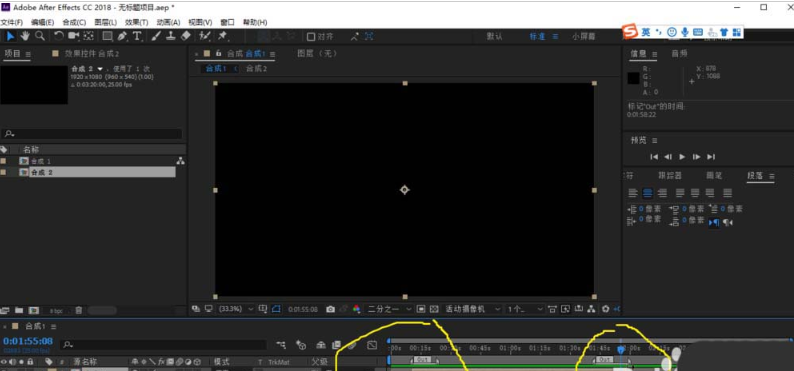Toggle left-to-right text direction
The image size is (794, 371).
pyautogui.click(x=713, y=222)
